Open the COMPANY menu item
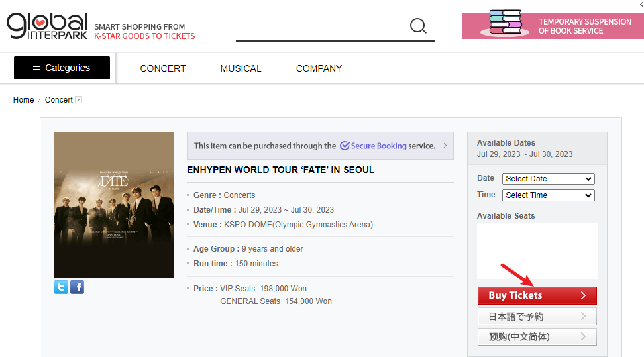644x357 pixels. pos(319,68)
